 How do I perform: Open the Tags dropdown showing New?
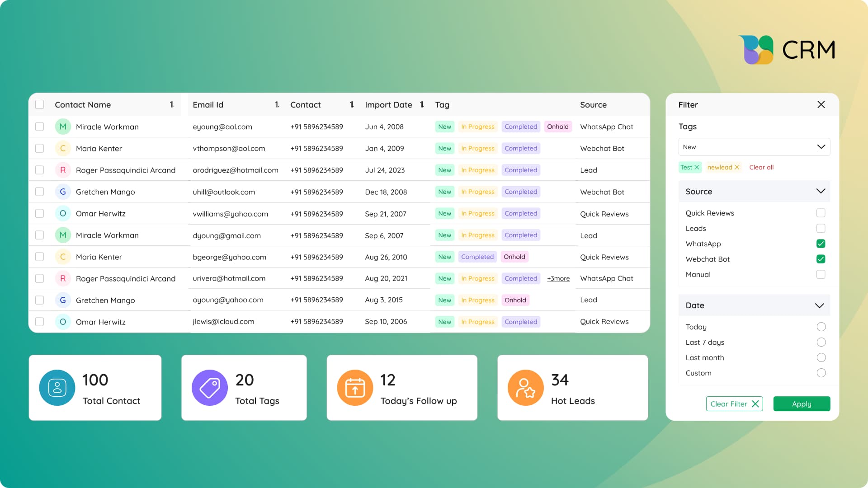click(754, 147)
